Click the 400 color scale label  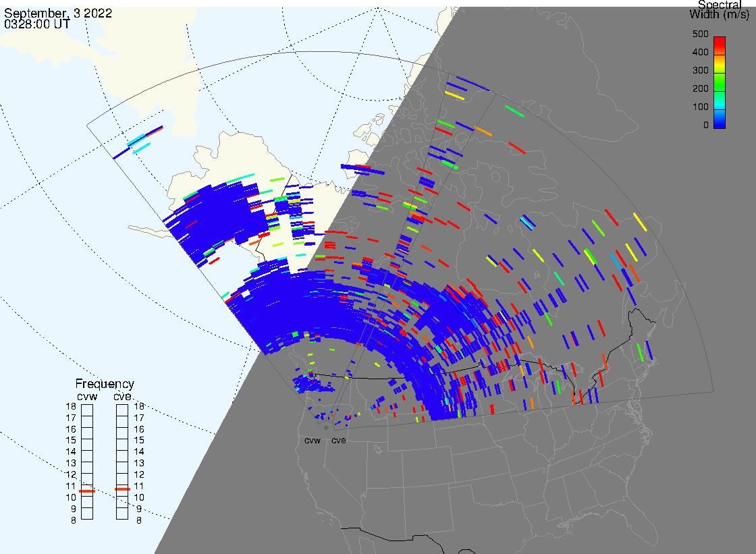[x=701, y=52]
